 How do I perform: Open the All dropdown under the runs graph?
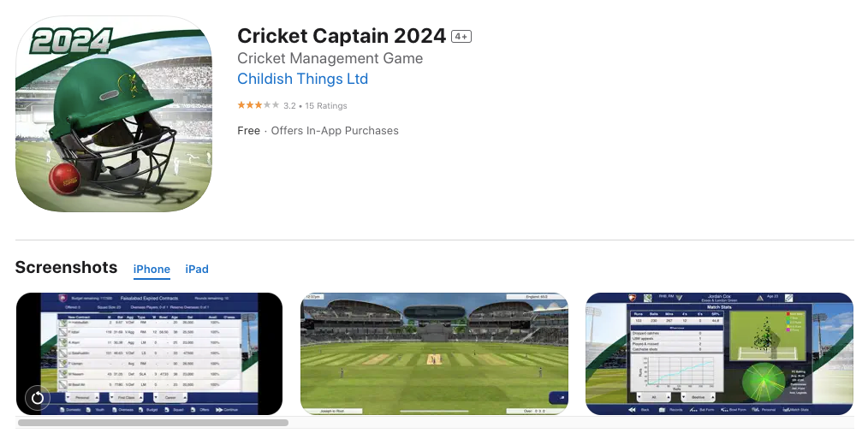click(x=654, y=397)
